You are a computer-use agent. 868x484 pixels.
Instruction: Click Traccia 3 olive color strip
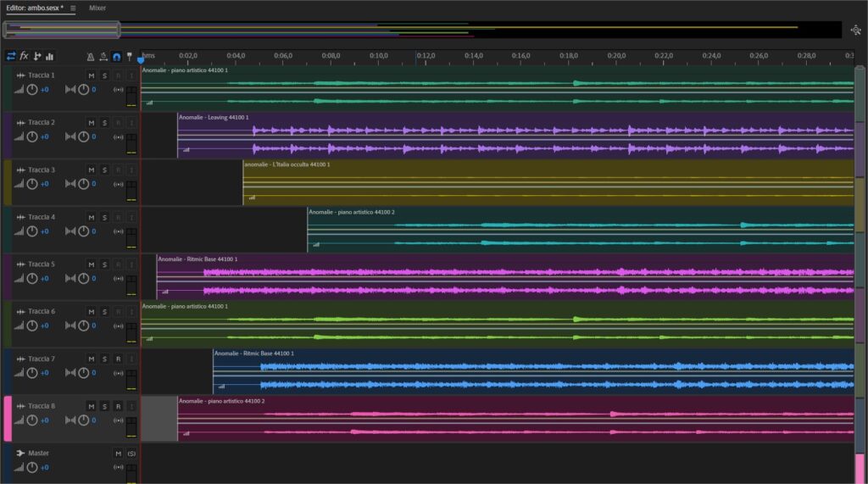[8, 183]
